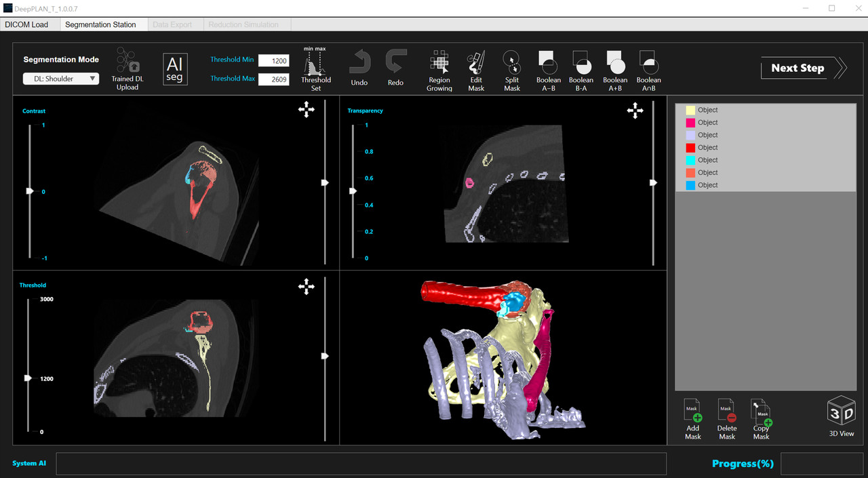Apply Boolean A+B union operation
The image size is (868, 478).
(615, 70)
